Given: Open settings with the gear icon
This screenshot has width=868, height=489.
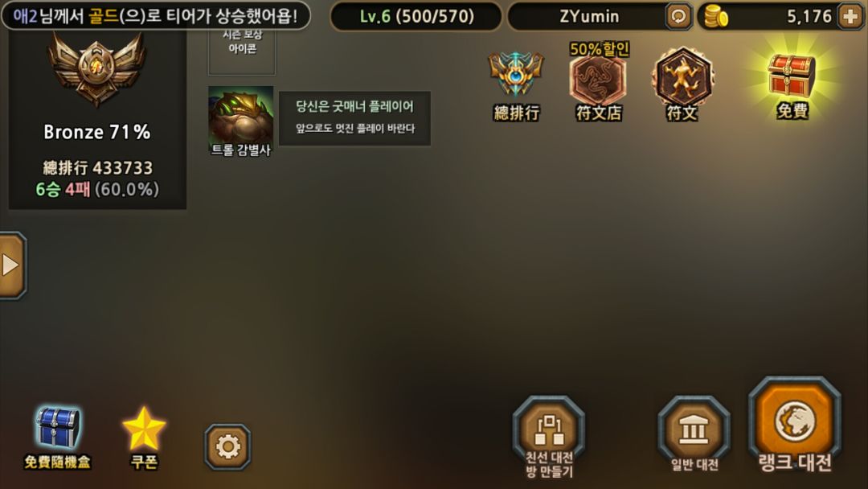Looking at the screenshot, I should [227, 446].
